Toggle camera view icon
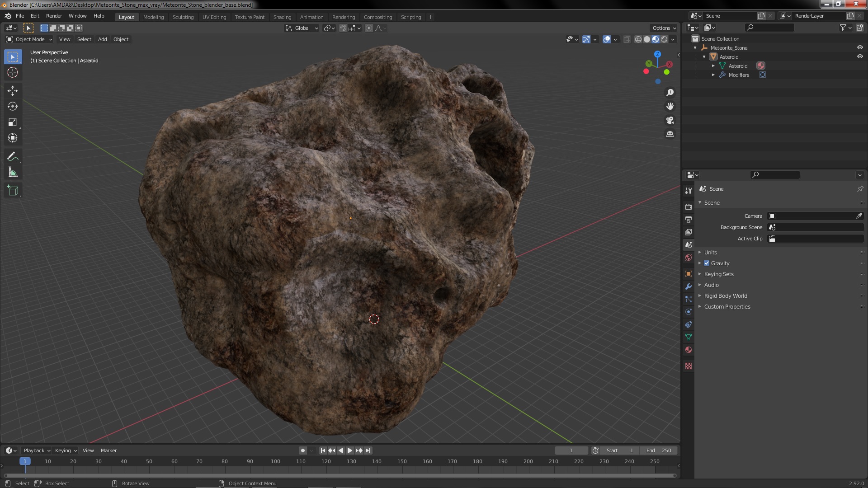Screen dimensions: 868x488 tap(670, 120)
